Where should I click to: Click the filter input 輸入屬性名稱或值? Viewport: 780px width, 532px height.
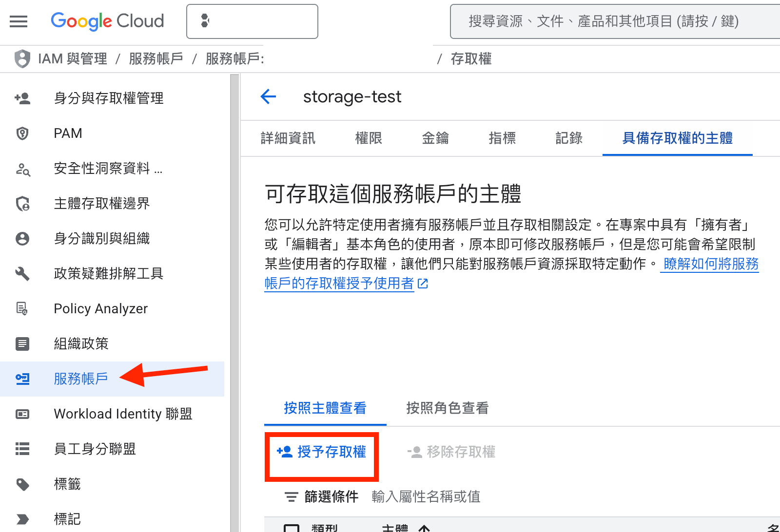pos(426,497)
